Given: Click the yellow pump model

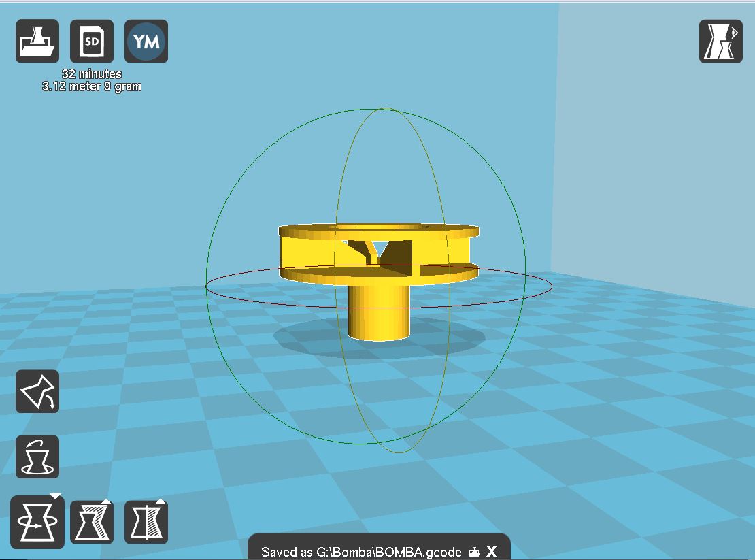Looking at the screenshot, I should [x=379, y=282].
